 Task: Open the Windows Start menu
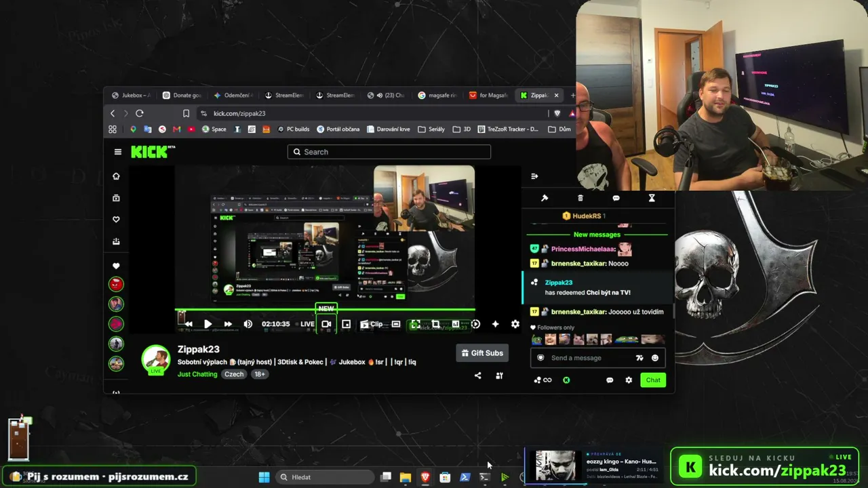264,477
